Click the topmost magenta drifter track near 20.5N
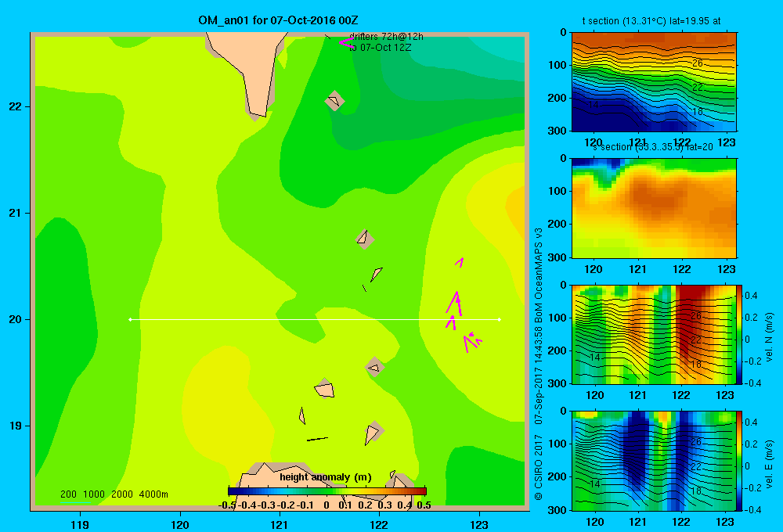 point(460,262)
